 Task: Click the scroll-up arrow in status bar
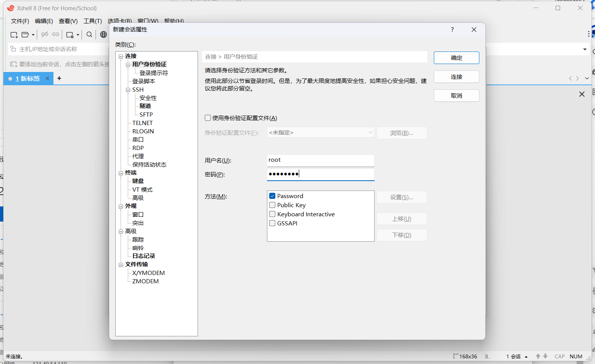pos(538,356)
